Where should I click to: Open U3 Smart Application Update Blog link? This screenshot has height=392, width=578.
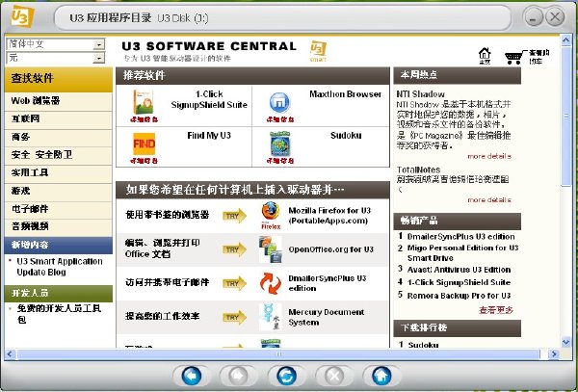click(x=60, y=267)
